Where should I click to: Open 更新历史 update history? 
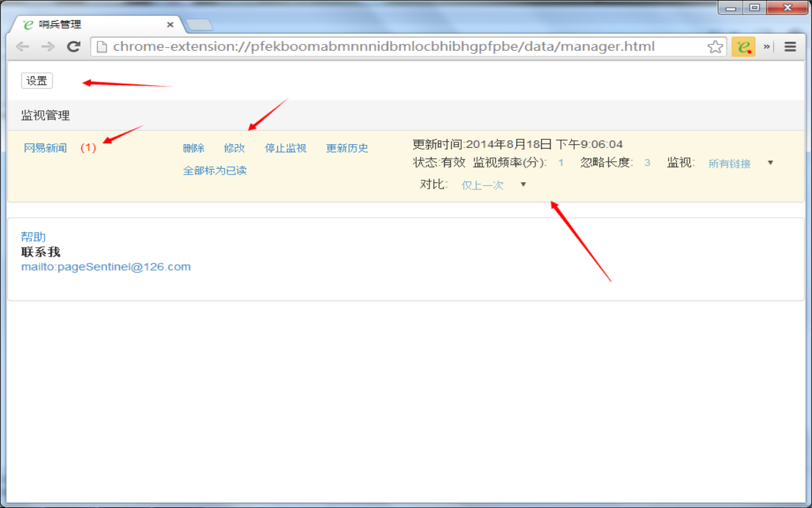pyautogui.click(x=347, y=148)
